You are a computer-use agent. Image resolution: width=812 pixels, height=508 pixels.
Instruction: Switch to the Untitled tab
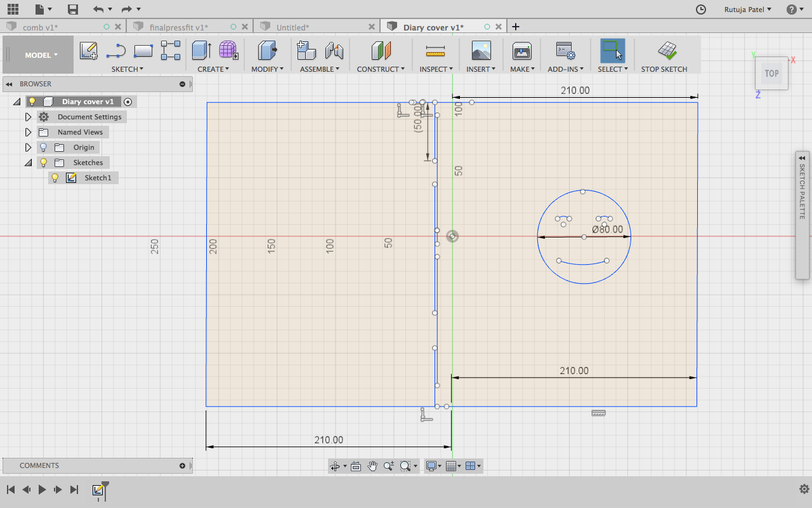click(x=292, y=27)
